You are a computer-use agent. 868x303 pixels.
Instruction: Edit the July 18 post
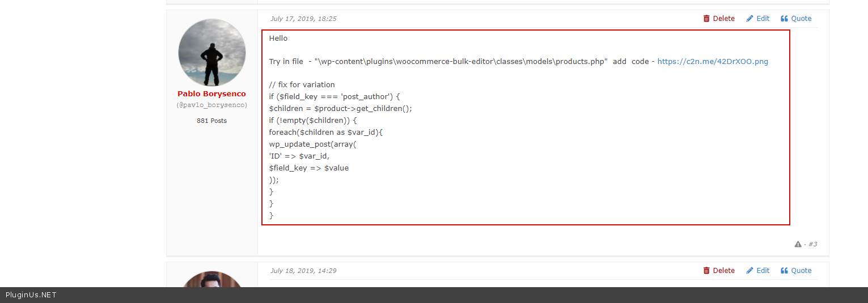click(758, 271)
